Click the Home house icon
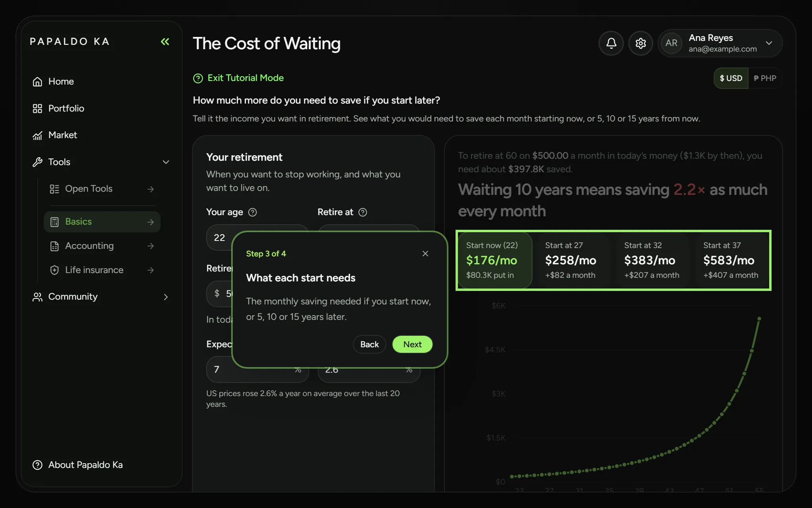 37,81
